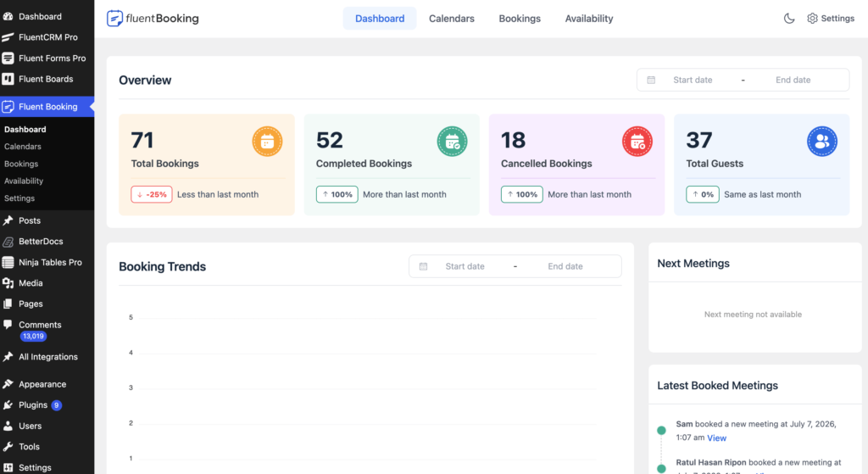
Task: Open BetterDocs menu label
Action: coord(41,242)
